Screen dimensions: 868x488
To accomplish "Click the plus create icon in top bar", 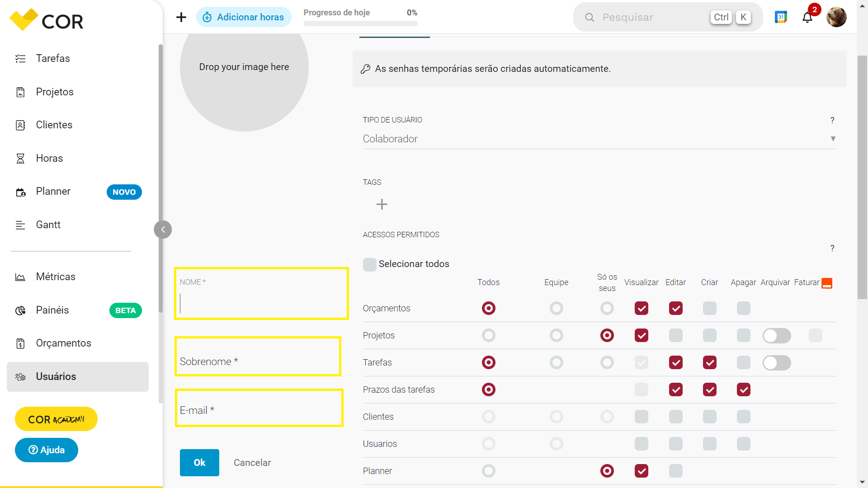I will (x=181, y=17).
